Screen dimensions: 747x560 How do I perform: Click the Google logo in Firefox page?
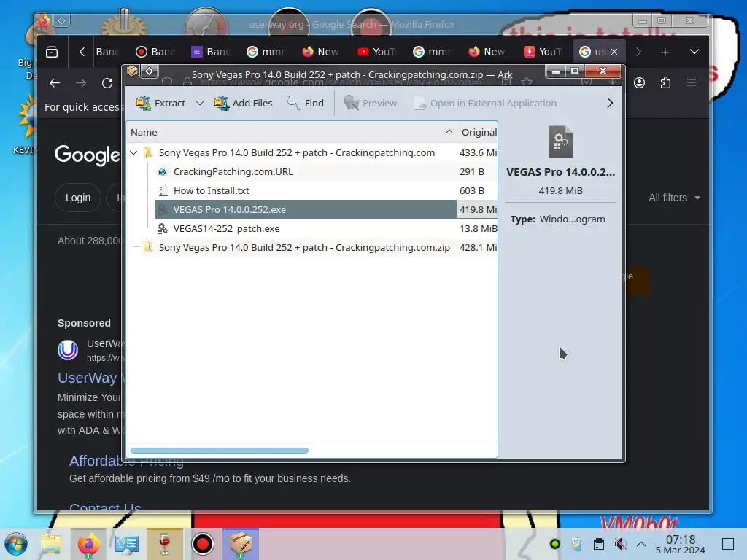[x=88, y=155]
